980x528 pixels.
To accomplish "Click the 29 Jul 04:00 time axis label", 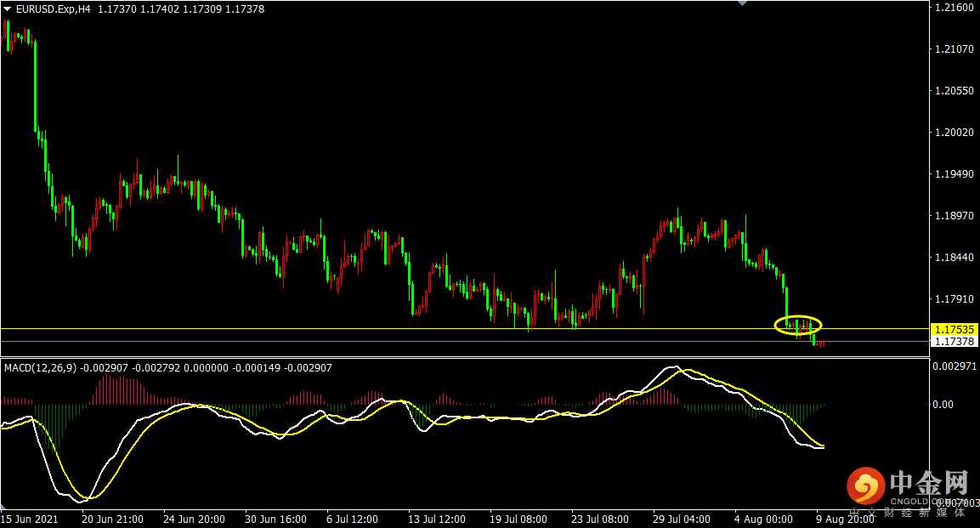I will tap(682, 518).
